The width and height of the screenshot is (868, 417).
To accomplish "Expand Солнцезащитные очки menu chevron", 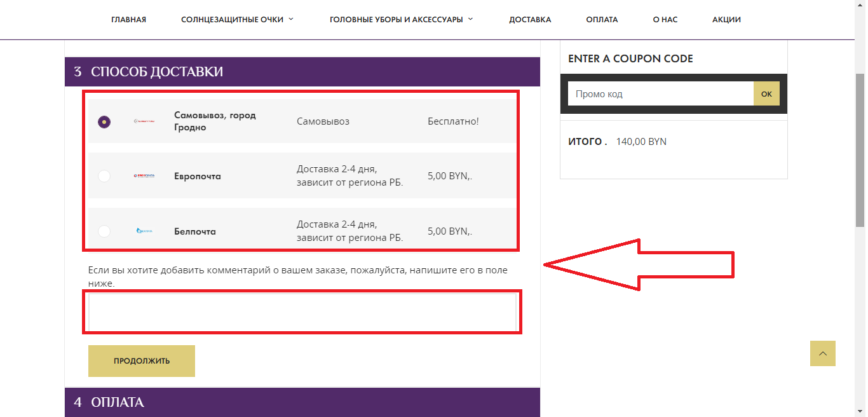I will coord(291,19).
